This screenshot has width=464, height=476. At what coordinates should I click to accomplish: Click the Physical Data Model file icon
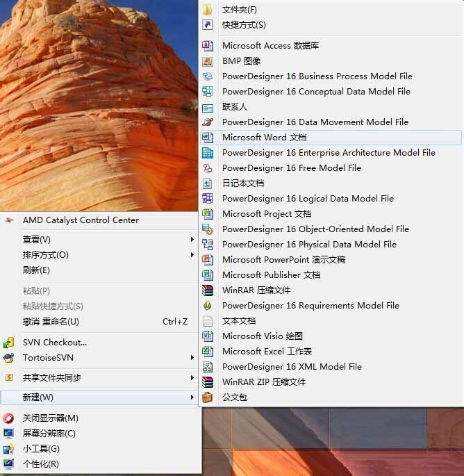tap(208, 245)
